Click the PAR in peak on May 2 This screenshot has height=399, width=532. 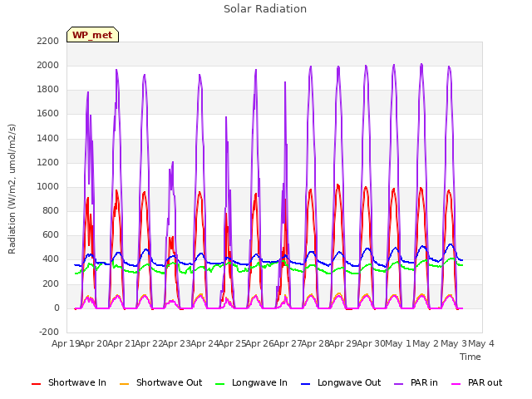pyautogui.click(x=421, y=64)
